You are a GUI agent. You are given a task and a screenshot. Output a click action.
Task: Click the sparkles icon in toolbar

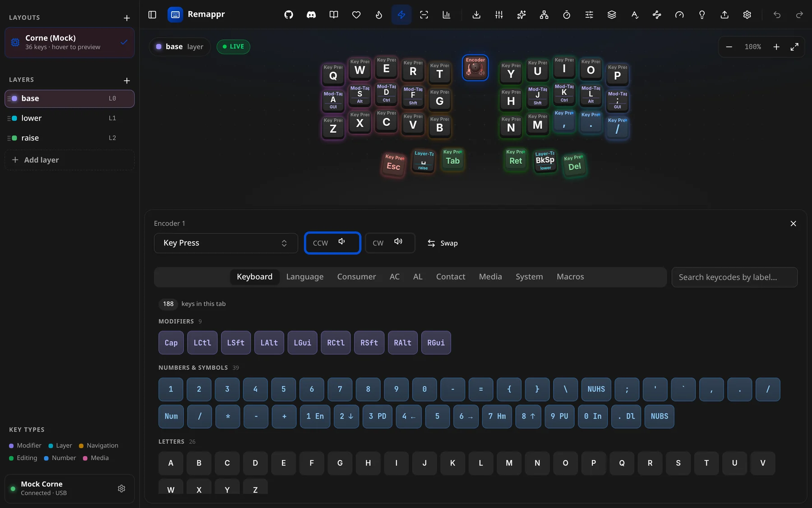[521, 15]
